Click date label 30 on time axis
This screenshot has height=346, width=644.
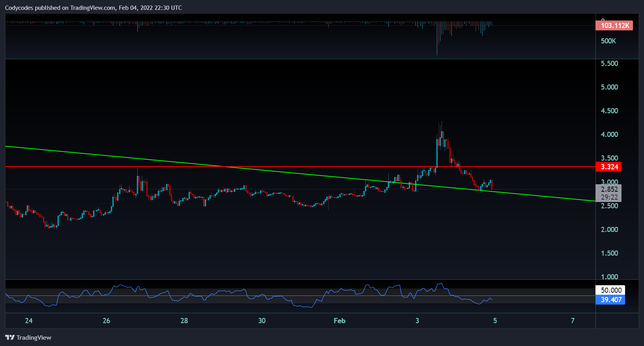click(262, 321)
